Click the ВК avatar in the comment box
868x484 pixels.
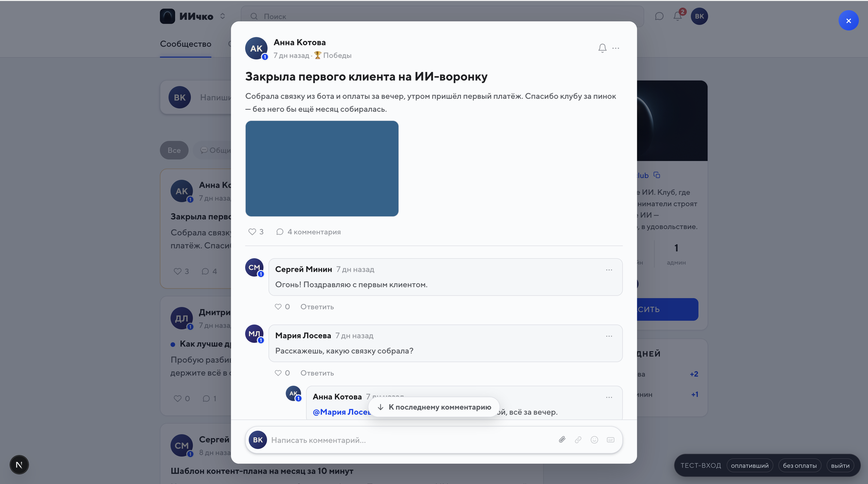pyautogui.click(x=258, y=440)
